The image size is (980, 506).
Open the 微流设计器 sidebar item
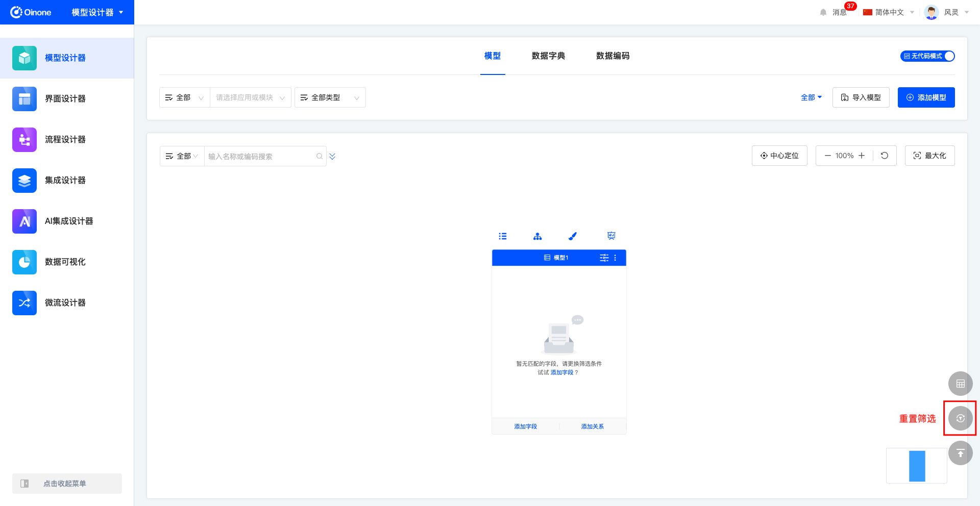pyautogui.click(x=67, y=303)
